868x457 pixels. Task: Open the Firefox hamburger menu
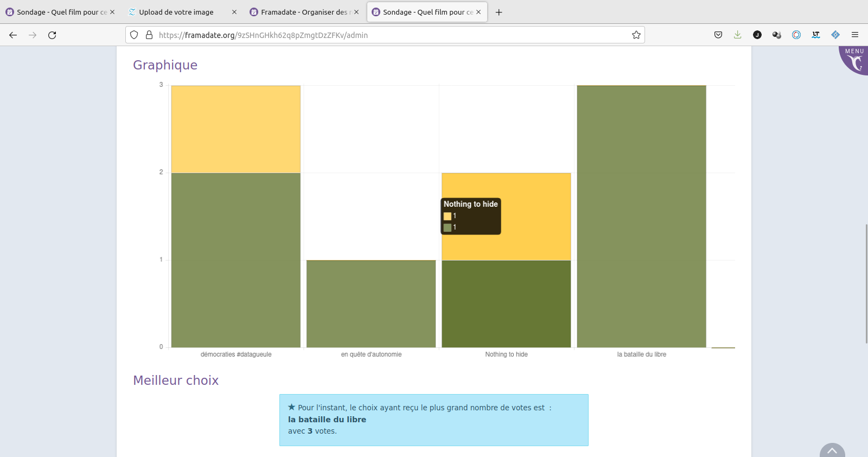point(855,35)
